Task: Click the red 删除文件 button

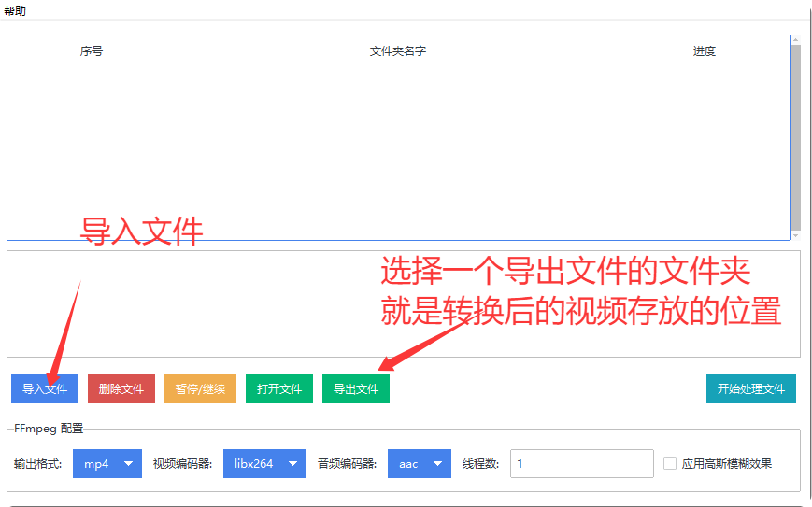Action: (121, 388)
